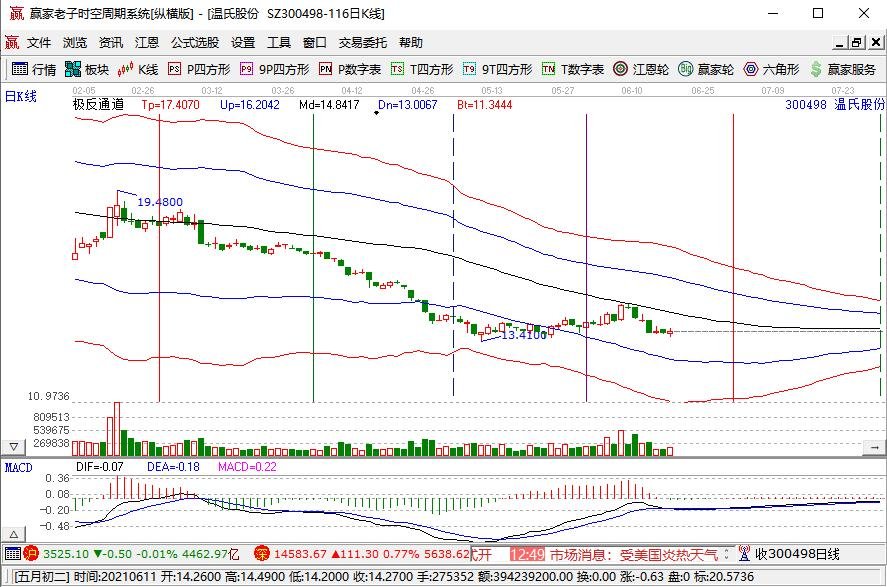Click the 19.4800 high price label
The image size is (887, 587).
click(160, 202)
